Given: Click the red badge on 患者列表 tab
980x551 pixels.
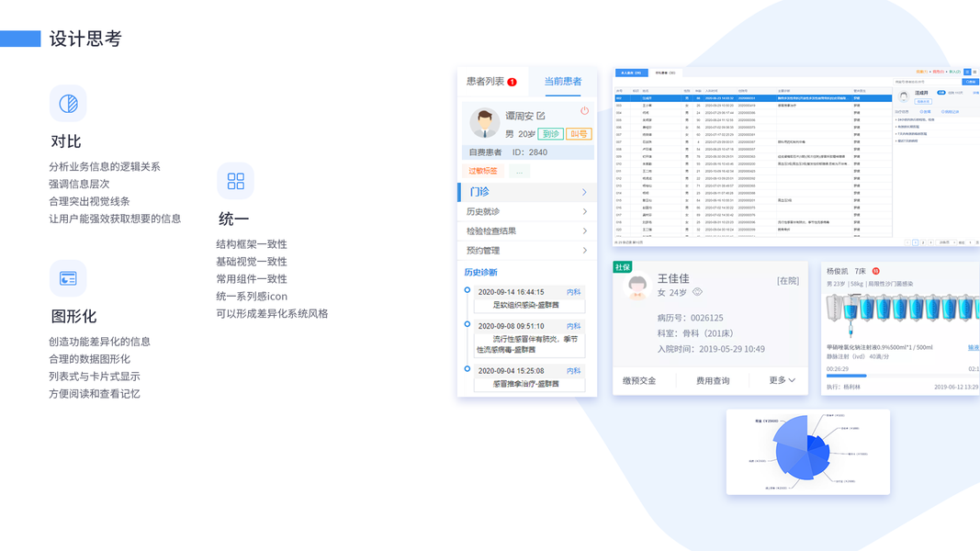Looking at the screenshot, I should coord(512,82).
